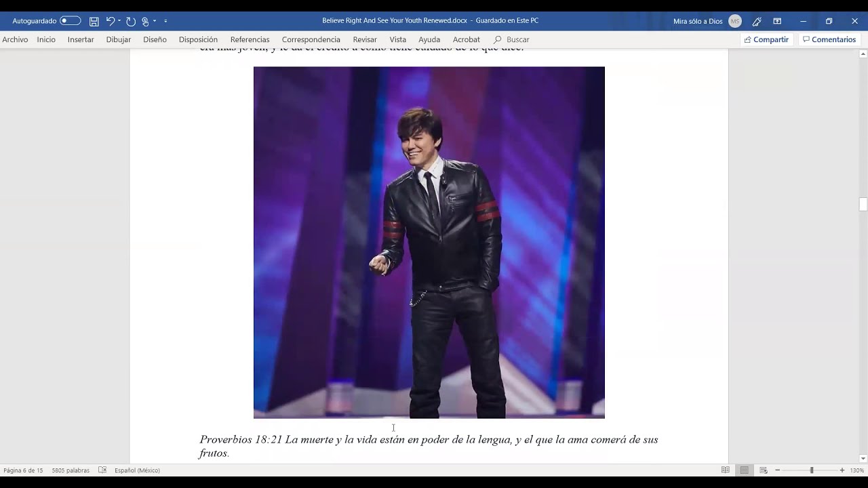Click the Touch/Mouse mode icon

pyautogui.click(x=145, y=21)
